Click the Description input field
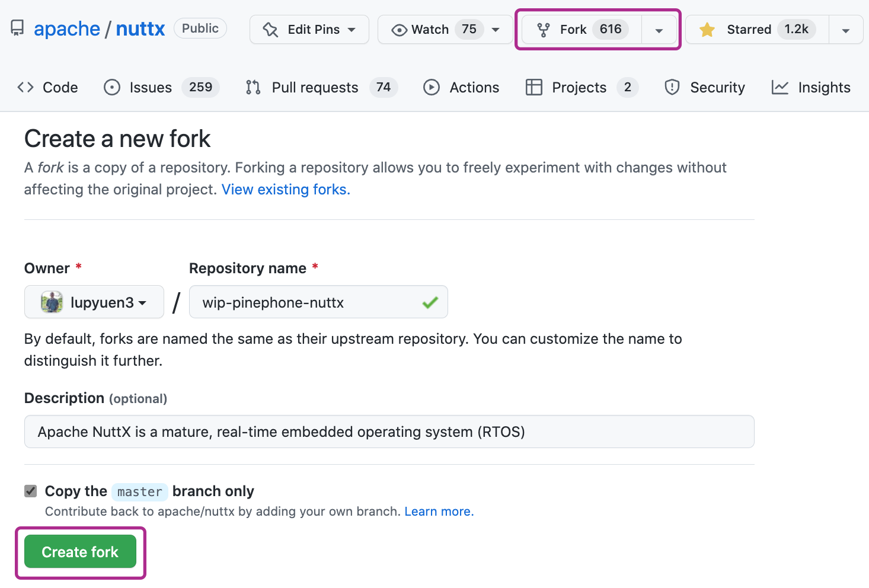 [x=389, y=432]
